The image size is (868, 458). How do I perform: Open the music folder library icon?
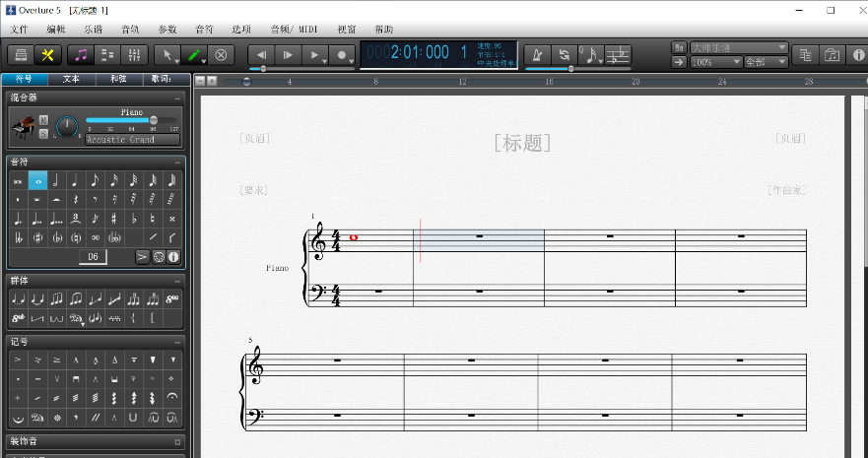coord(832,55)
